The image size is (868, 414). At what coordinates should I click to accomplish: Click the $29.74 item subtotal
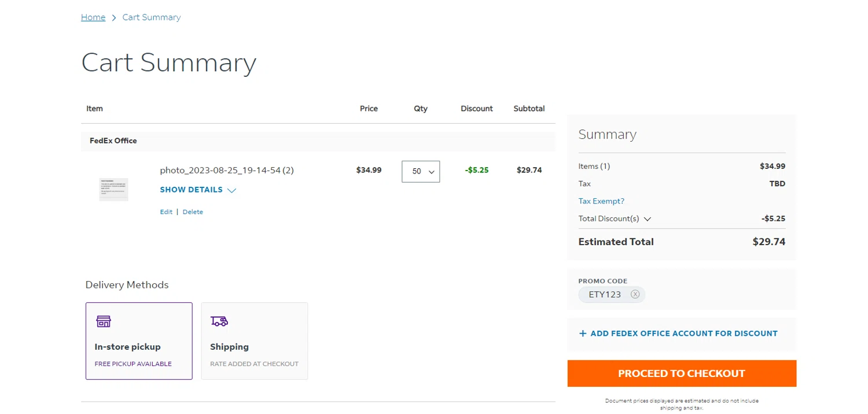529,170
